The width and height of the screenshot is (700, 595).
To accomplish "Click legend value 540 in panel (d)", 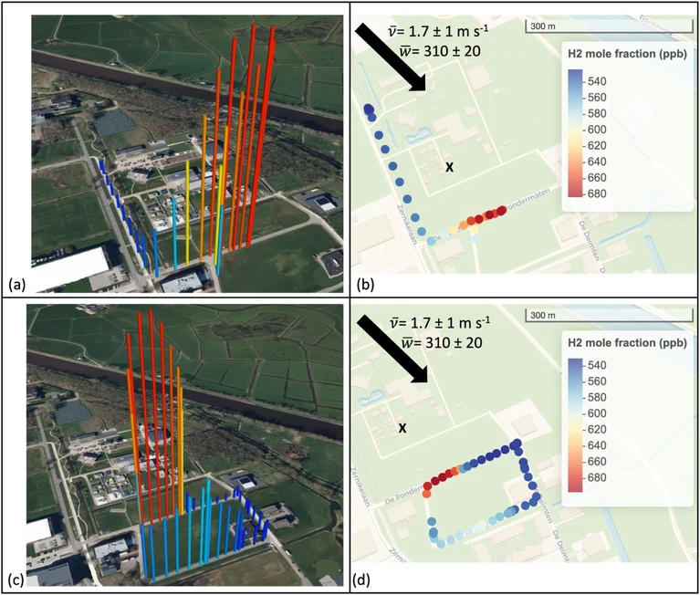I will (597, 365).
